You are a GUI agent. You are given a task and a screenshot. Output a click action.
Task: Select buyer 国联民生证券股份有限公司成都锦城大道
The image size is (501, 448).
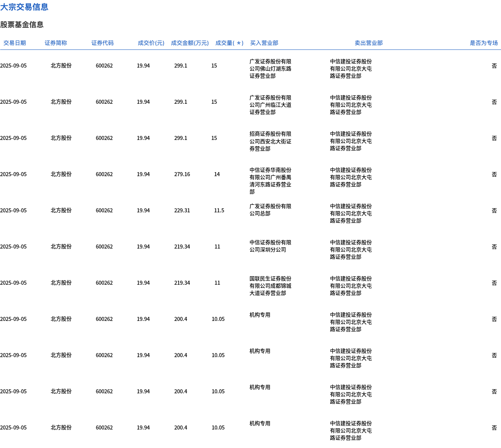pos(270,286)
